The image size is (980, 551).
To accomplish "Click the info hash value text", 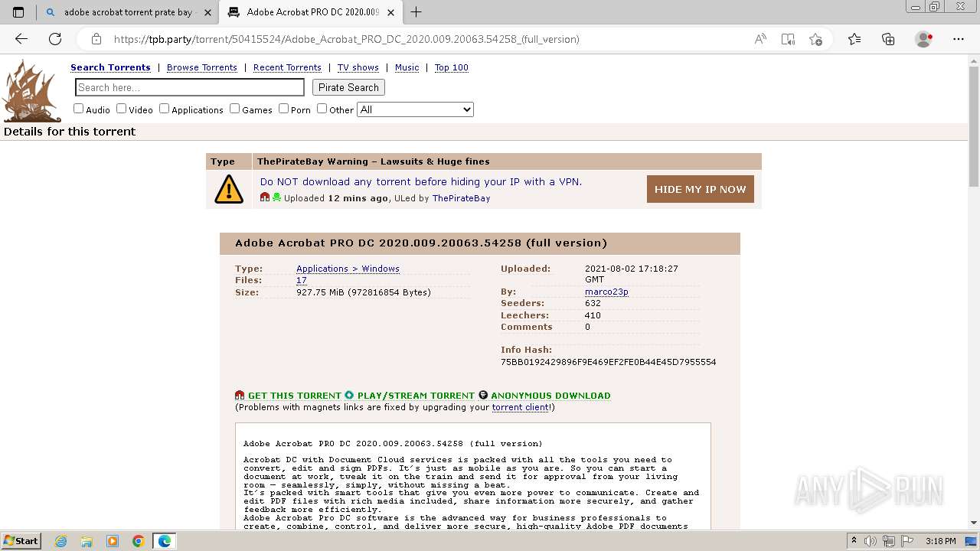I will click(609, 362).
